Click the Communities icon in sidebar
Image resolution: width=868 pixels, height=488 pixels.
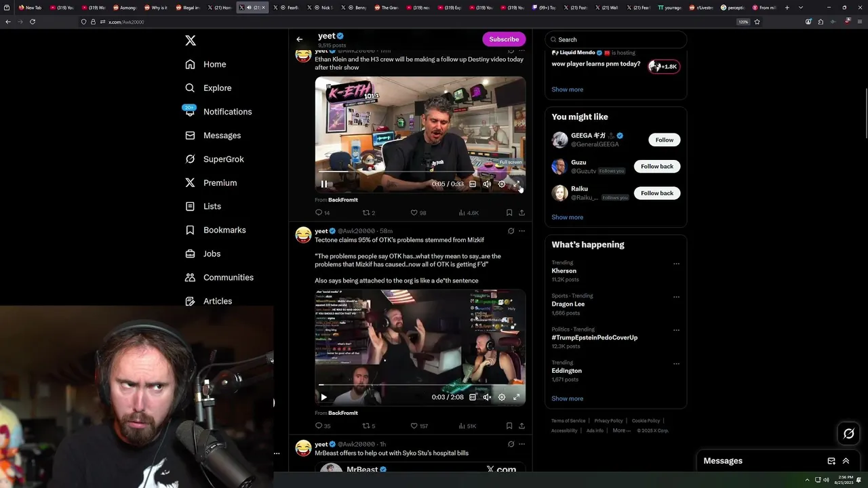pos(190,277)
